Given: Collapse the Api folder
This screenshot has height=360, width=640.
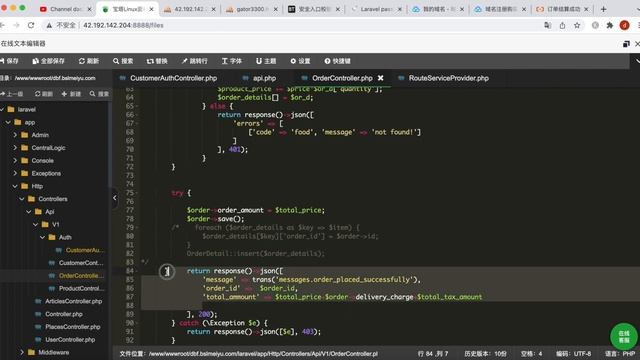Looking at the screenshot, I should click(x=29, y=212).
